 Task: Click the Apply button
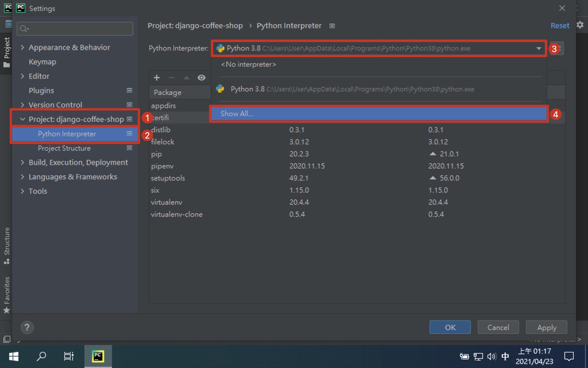[x=546, y=327]
